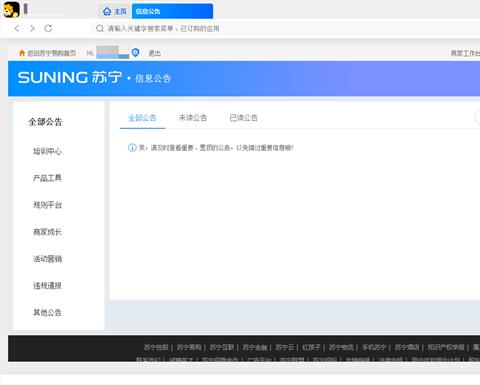This screenshot has height=385, width=480.
Task: Click the SUNING 苏宁 logo
Action: (x=70, y=77)
